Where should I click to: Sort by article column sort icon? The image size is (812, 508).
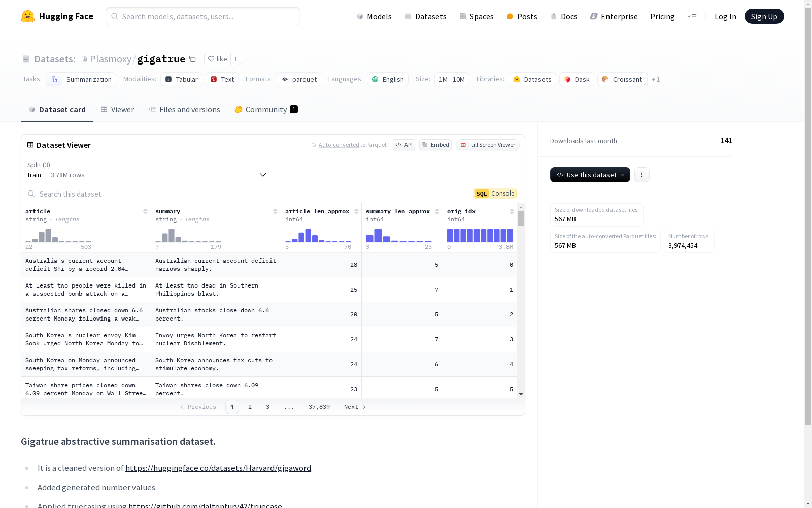tap(145, 211)
